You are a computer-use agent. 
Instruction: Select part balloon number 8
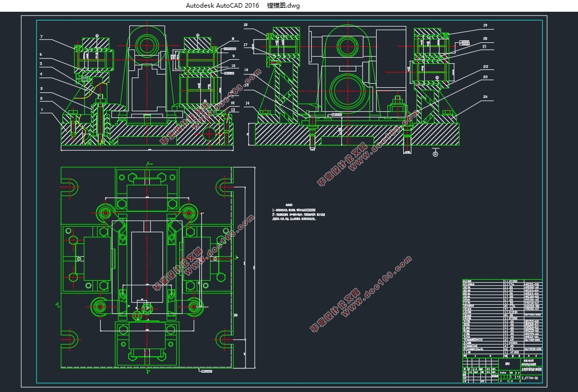point(233,39)
